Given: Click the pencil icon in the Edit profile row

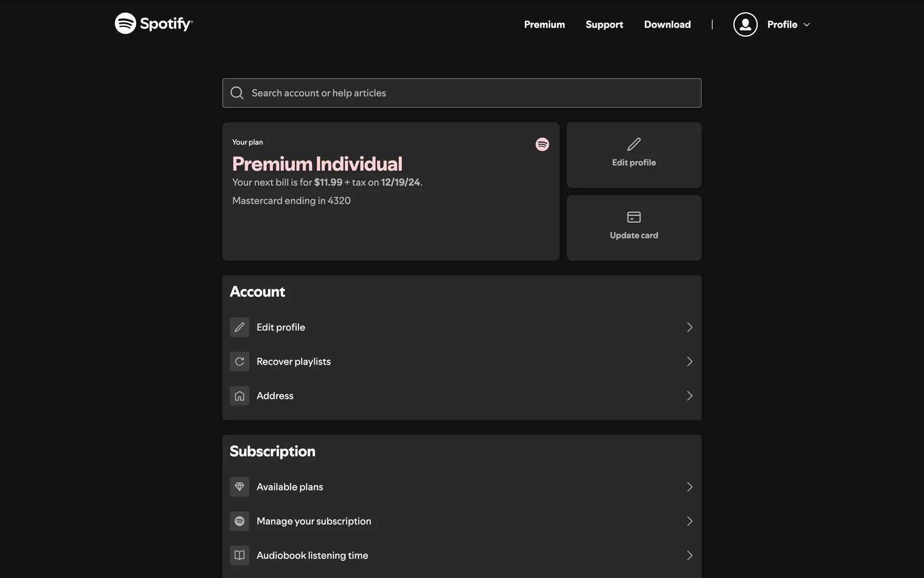Looking at the screenshot, I should [239, 327].
